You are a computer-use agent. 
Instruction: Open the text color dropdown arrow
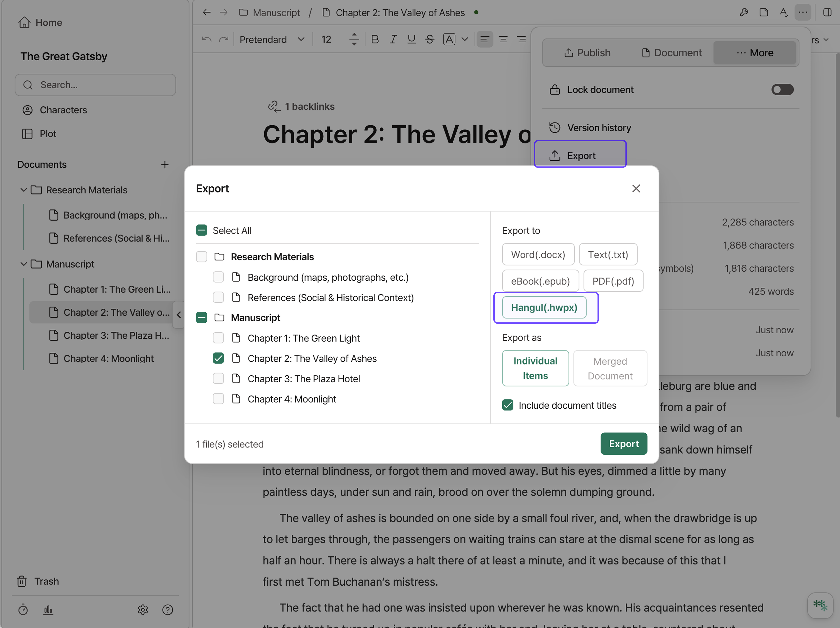point(464,39)
